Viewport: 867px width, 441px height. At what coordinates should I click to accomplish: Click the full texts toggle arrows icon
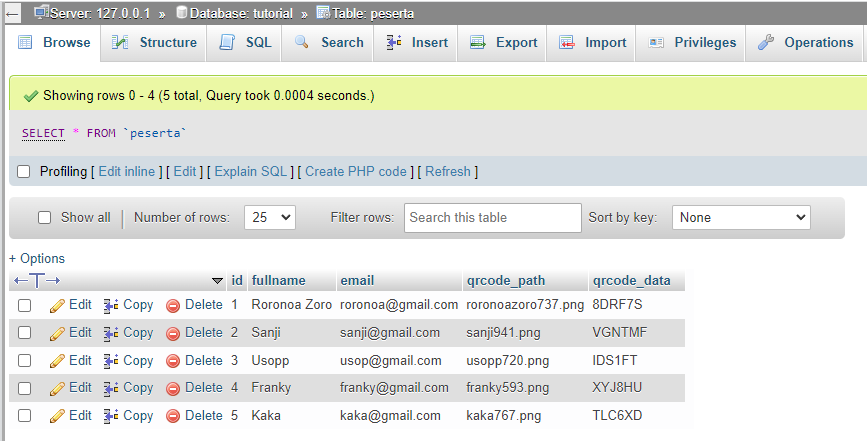click(36, 281)
